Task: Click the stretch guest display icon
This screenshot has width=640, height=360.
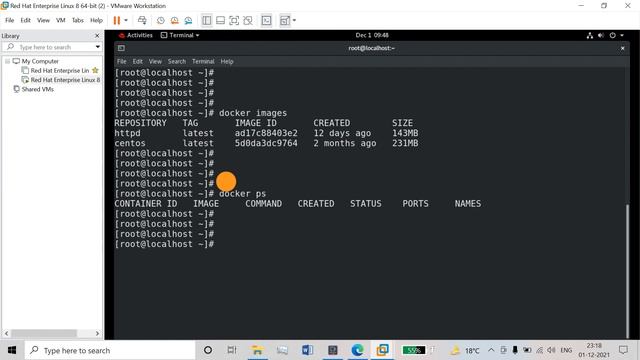Action: tap(284, 20)
